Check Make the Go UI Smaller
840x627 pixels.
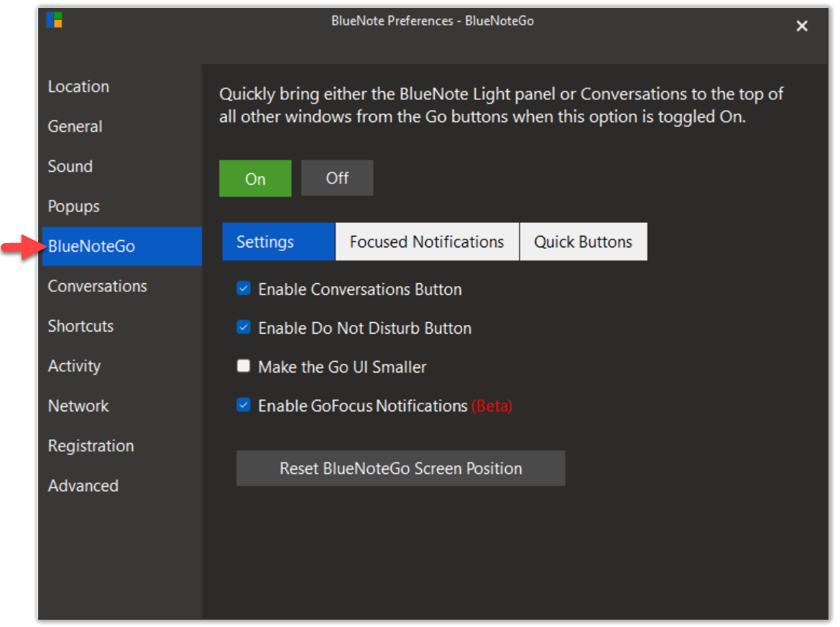(243, 366)
